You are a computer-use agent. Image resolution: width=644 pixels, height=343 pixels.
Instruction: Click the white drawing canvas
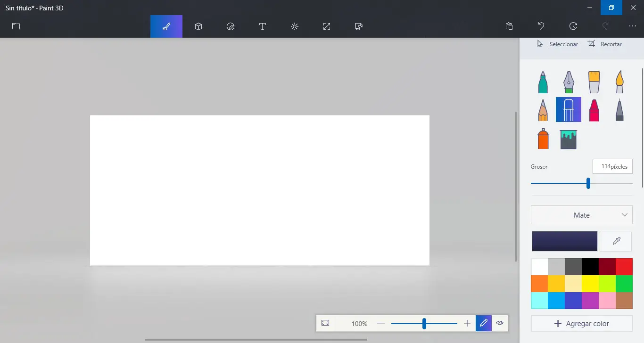tap(260, 190)
